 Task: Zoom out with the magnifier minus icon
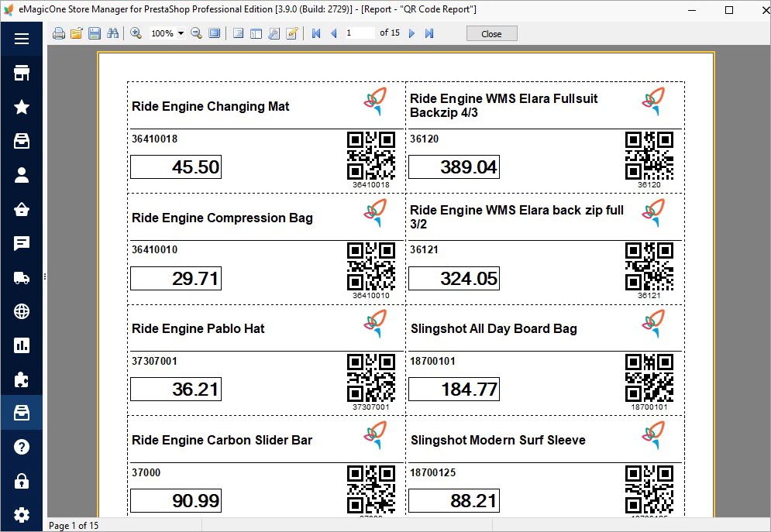[196, 33]
